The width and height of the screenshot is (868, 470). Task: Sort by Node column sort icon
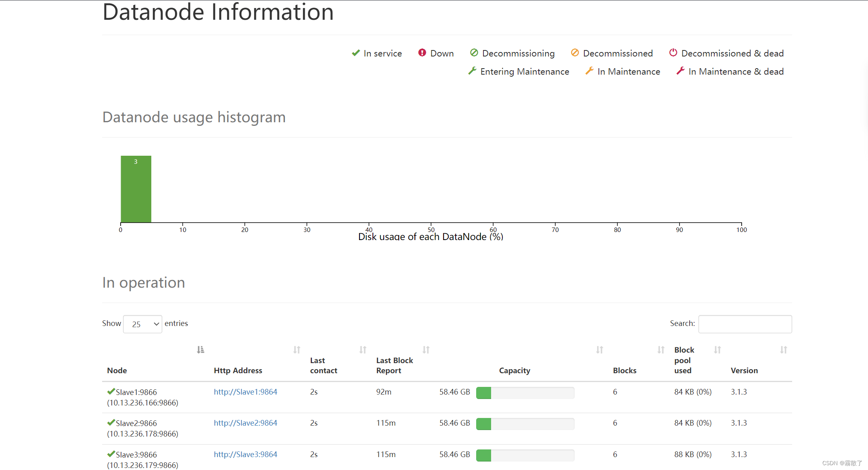click(x=200, y=350)
